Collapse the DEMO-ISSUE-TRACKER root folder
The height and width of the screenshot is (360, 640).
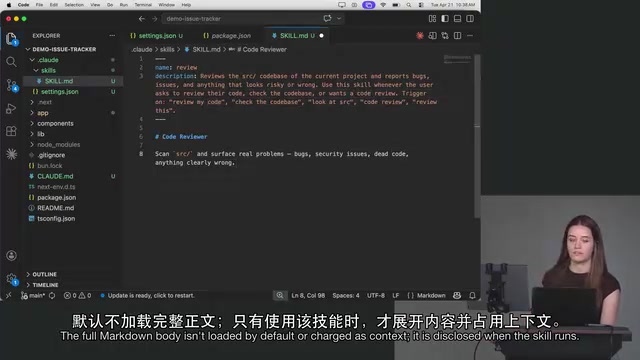(64, 49)
